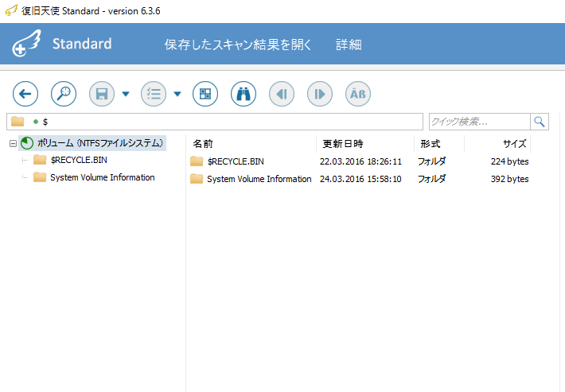Select $RECYCLE.BIN in the left tree
565x392 pixels.
[x=79, y=160]
